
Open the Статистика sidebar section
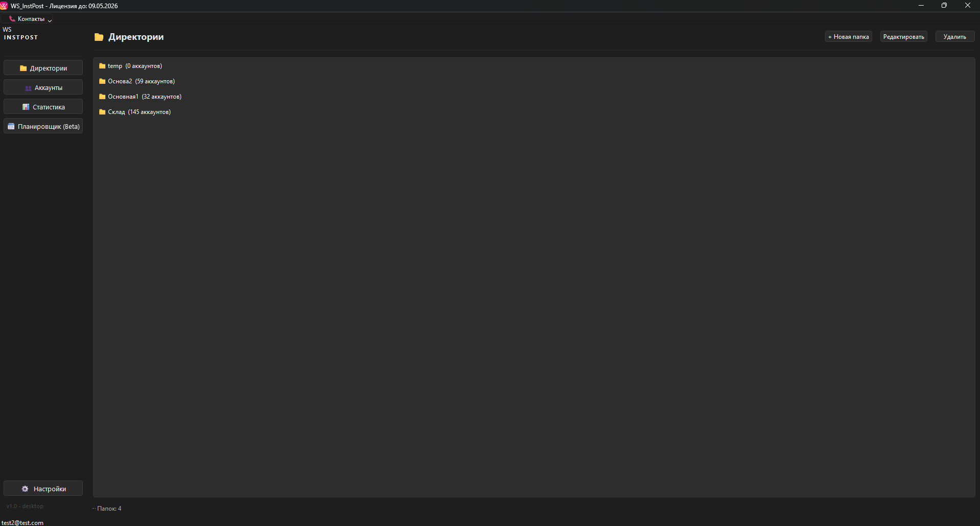click(x=43, y=107)
